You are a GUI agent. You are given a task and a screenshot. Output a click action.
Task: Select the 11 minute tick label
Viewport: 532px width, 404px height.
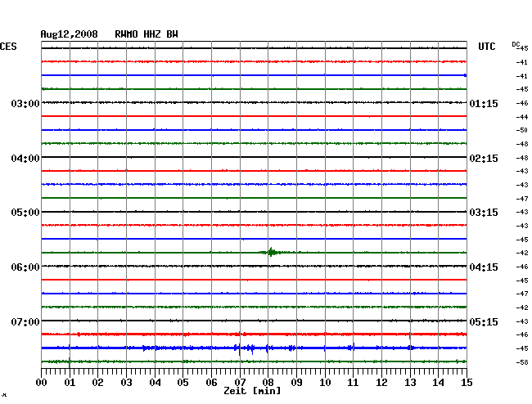tap(353, 383)
